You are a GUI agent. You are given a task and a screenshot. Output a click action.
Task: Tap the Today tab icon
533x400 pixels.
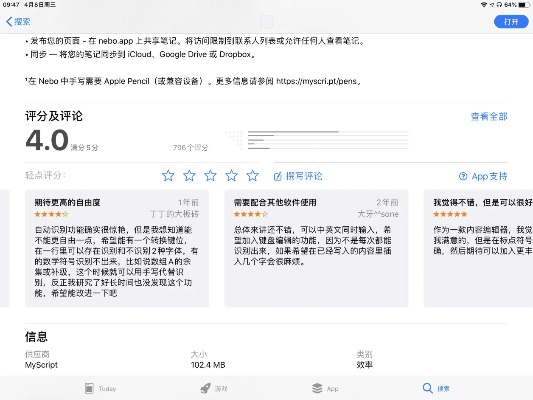point(89,388)
